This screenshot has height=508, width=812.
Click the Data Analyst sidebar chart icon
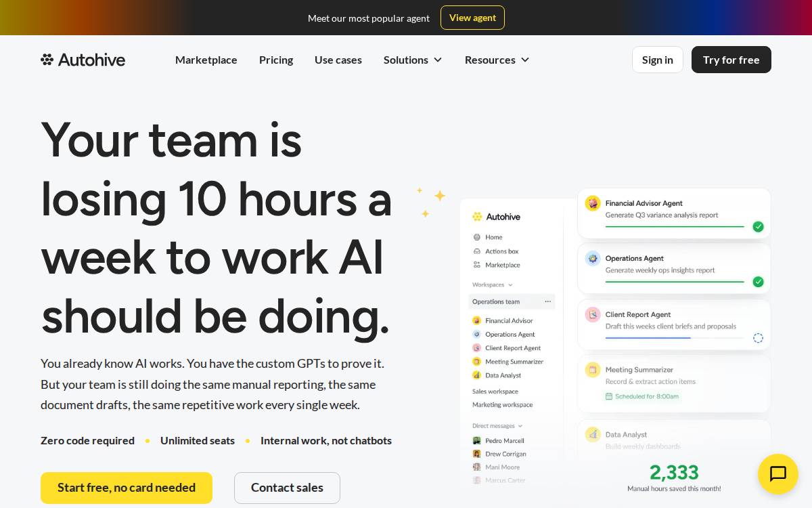click(x=476, y=375)
